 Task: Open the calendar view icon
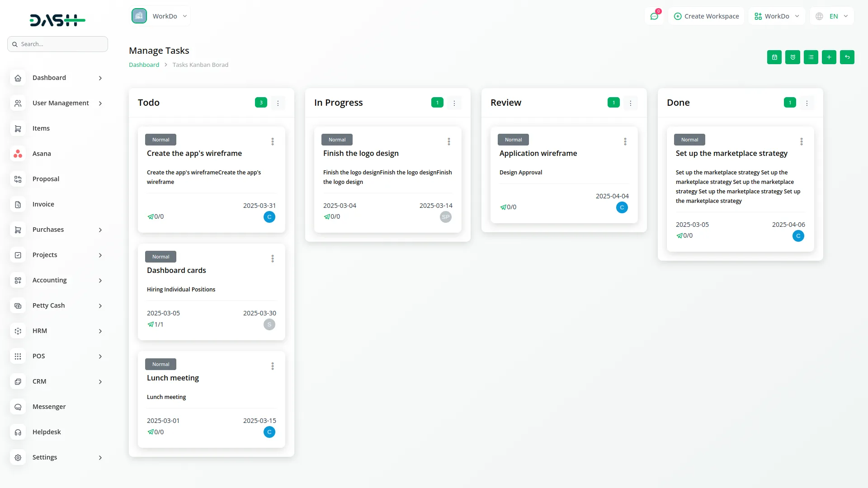tap(774, 57)
